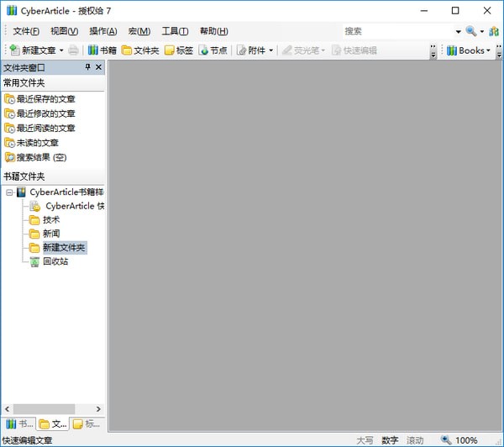This screenshot has height=447, width=504.
Task: Switch to the 标签 bottom tab
Action: click(87, 423)
